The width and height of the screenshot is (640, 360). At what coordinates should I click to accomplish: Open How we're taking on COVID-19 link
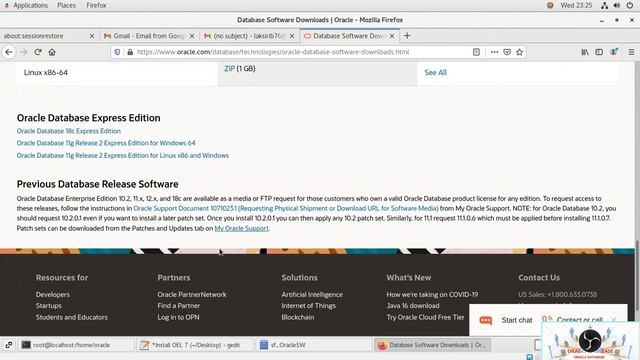pyautogui.click(x=432, y=295)
